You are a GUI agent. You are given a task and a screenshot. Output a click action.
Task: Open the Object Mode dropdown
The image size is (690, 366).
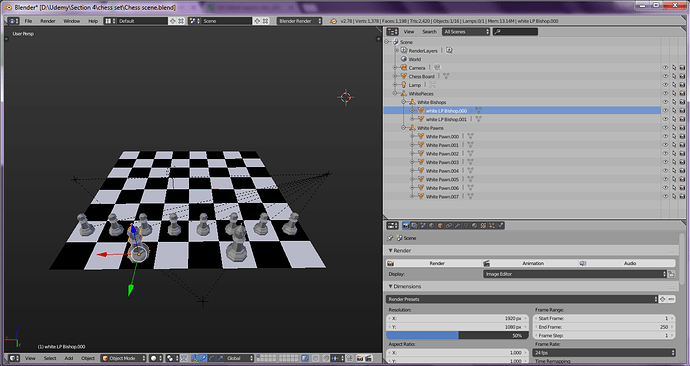123,358
